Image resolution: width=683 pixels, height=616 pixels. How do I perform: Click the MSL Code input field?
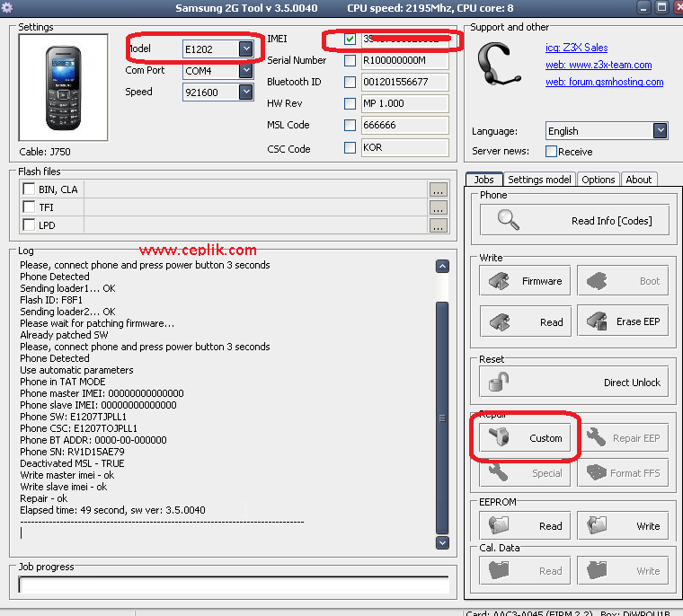pos(404,126)
